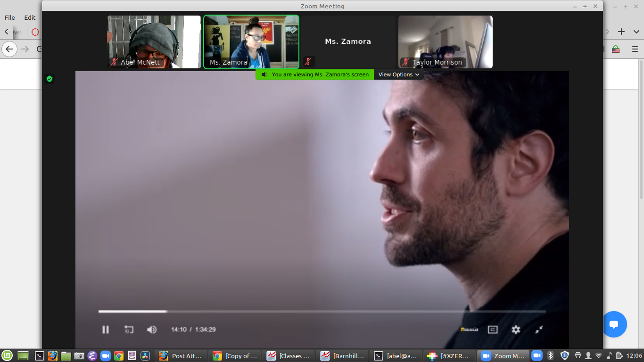Image resolution: width=644 pixels, height=362 pixels.
Task: Click the screen sharing status banner
Action: 315,74
